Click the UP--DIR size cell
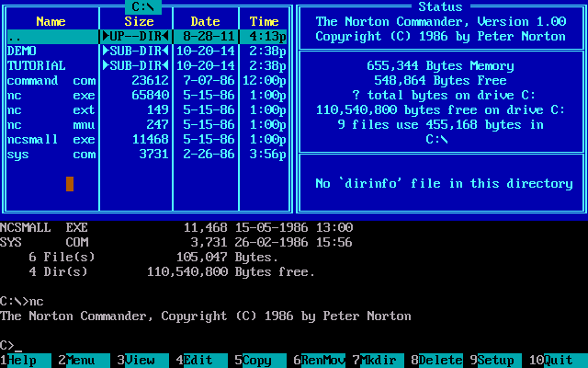Image resolution: width=588 pixels, height=368 pixels. (136, 37)
